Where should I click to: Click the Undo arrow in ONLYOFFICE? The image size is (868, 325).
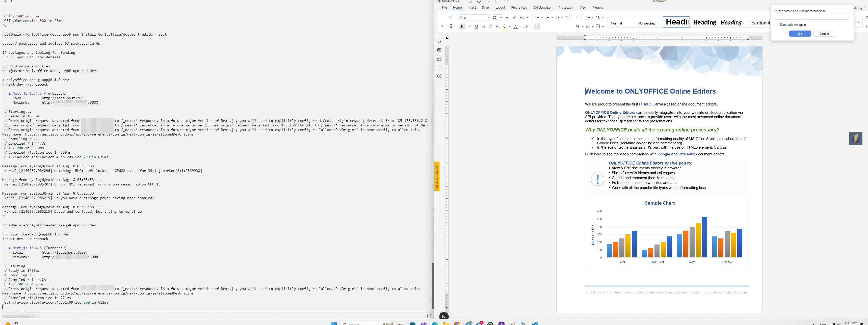(488, 2)
